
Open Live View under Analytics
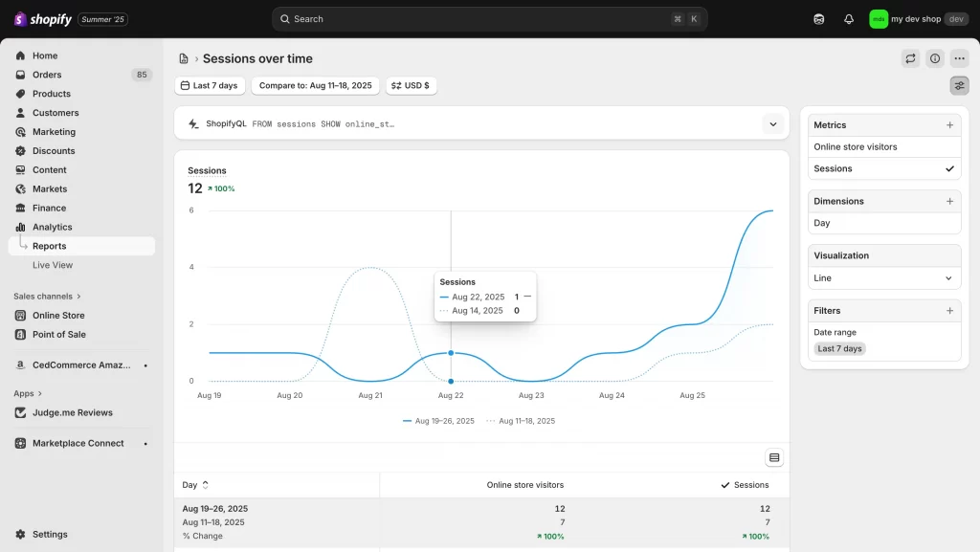(x=53, y=265)
